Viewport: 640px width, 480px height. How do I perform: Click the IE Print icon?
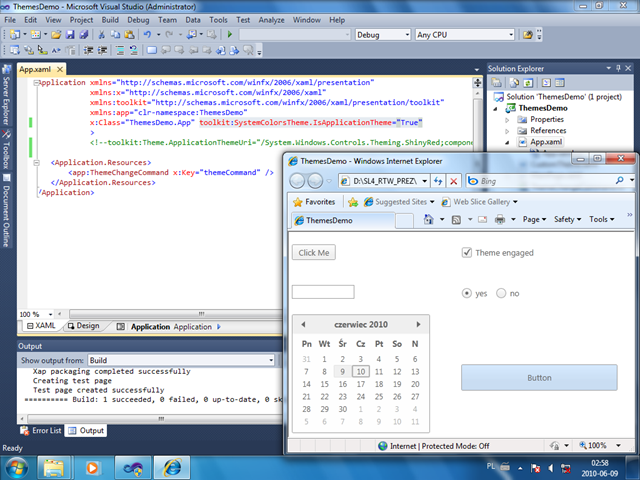tap(500, 219)
